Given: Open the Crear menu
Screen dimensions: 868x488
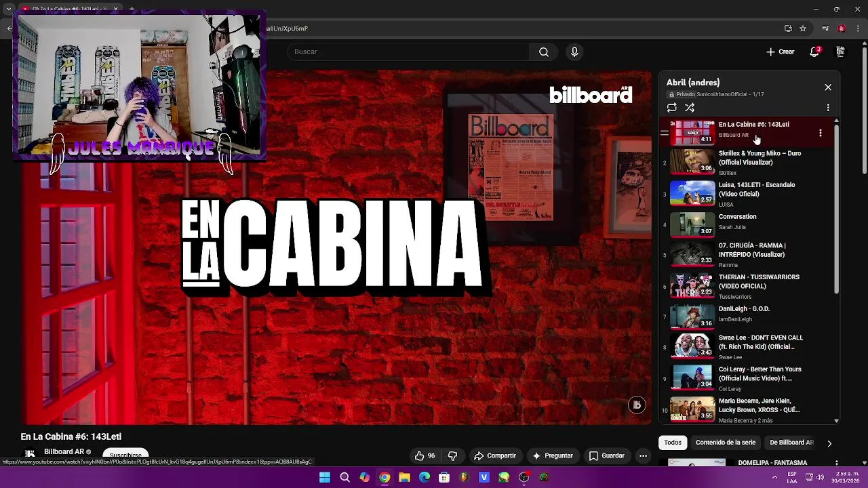Looking at the screenshot, I should [781, 52].
